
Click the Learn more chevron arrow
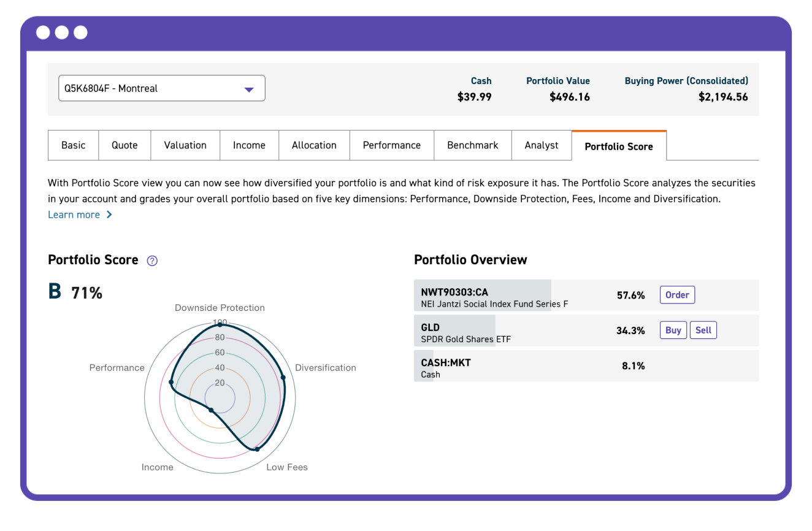pyautogui.click(x=109, y=215)
